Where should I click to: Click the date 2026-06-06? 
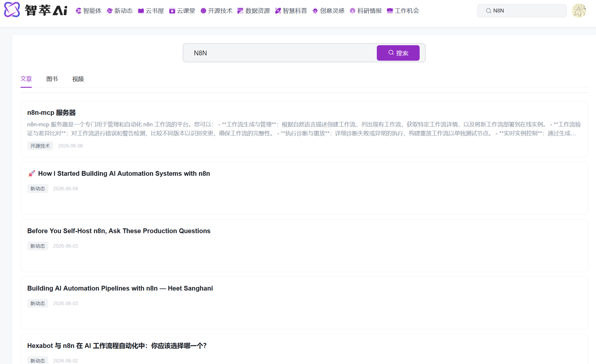tap(70, 146)
